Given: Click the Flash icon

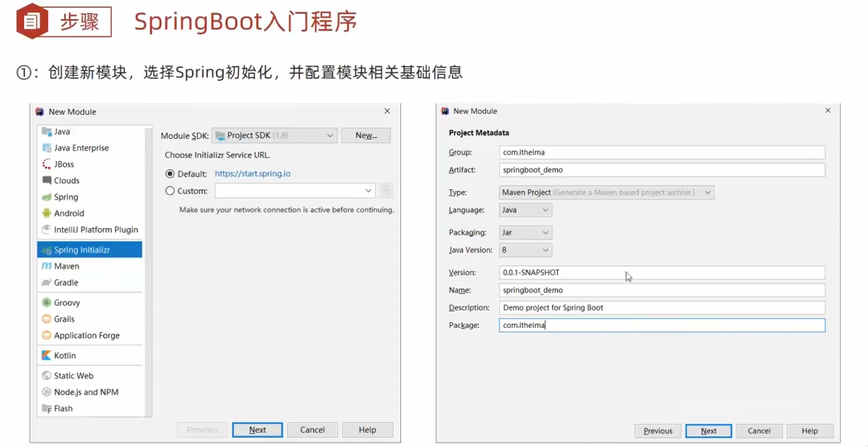Looking at the screenshot, I should coord(46,408).
